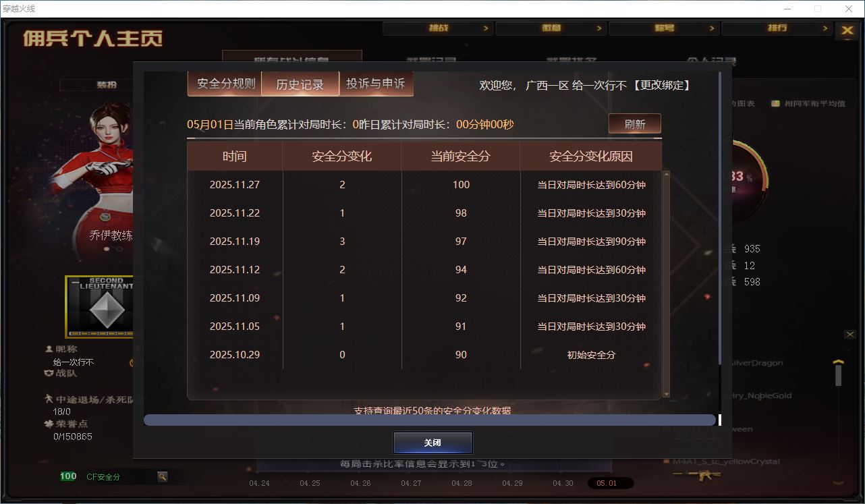
Task: Click the dialog's horizontal scrollbar
Action: pyautogui.click(x=430, y=420)
